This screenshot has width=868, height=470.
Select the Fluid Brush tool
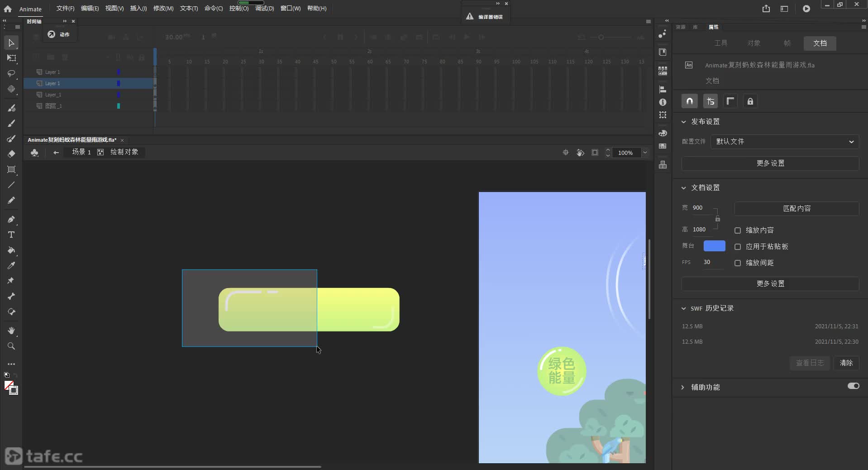tap(11, 108)
